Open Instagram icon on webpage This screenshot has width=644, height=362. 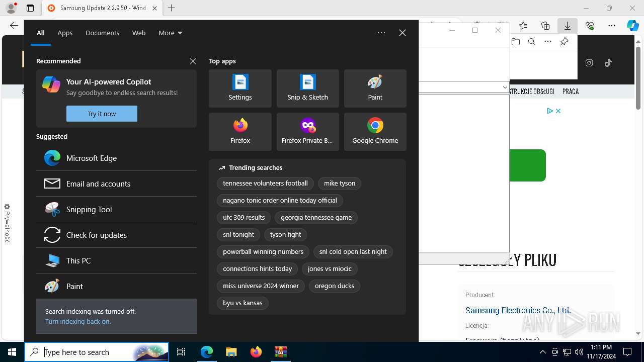(589, 63)
